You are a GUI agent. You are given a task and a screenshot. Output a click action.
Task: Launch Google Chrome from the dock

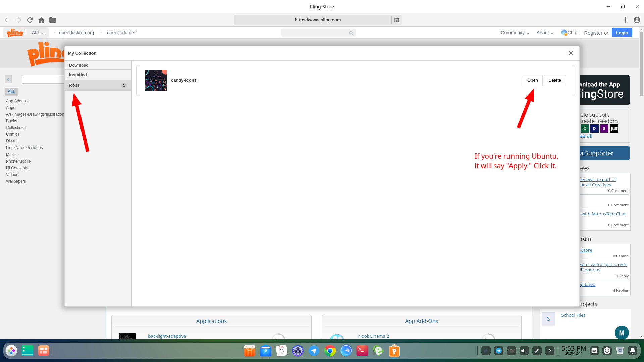click(330, 351)
